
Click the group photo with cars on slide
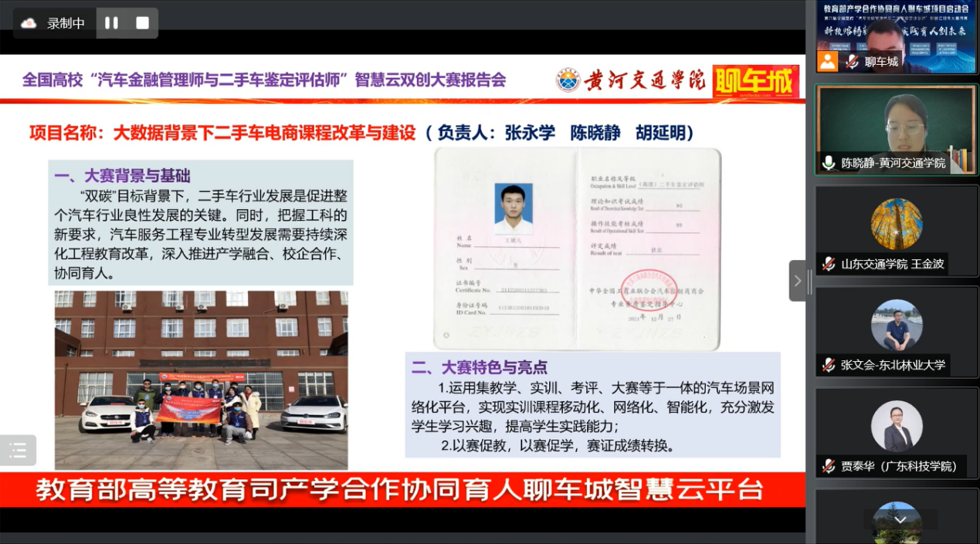tap(201, 380)
